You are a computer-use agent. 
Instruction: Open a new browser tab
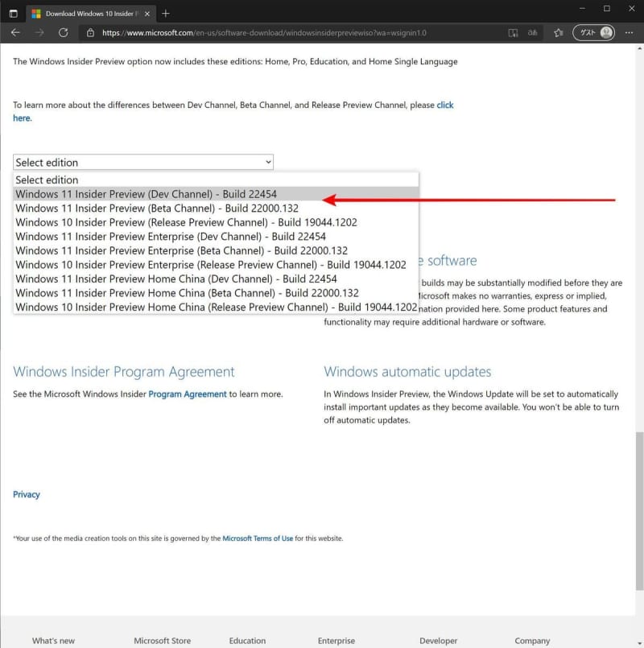pos(166,14)
